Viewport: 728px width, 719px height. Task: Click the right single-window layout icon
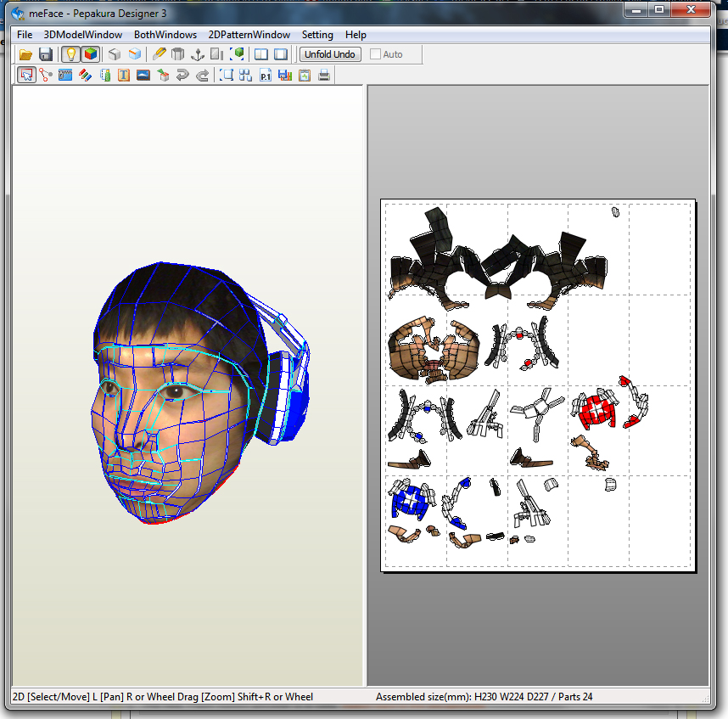tap(281, 54)
